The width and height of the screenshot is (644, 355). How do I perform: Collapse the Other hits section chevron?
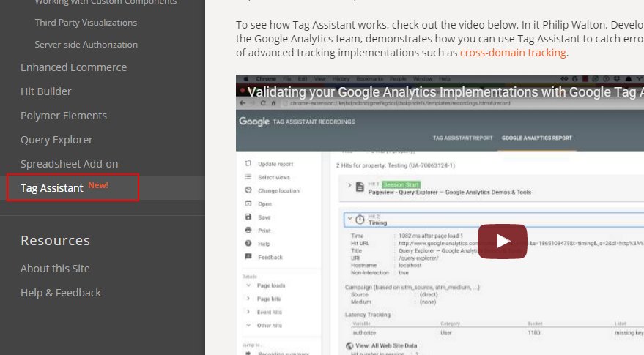(x=248, y=325)
